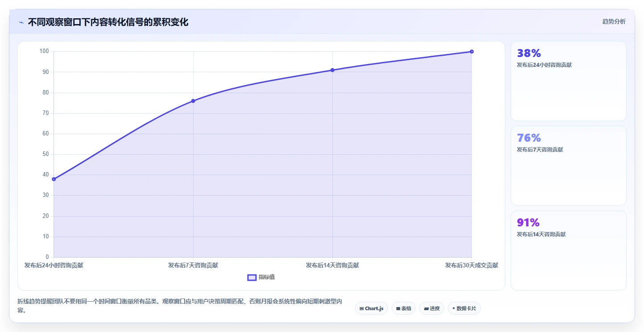Click the trend icon beside the chart title
This screenshot has width=644, height=332.
(21, 22)
